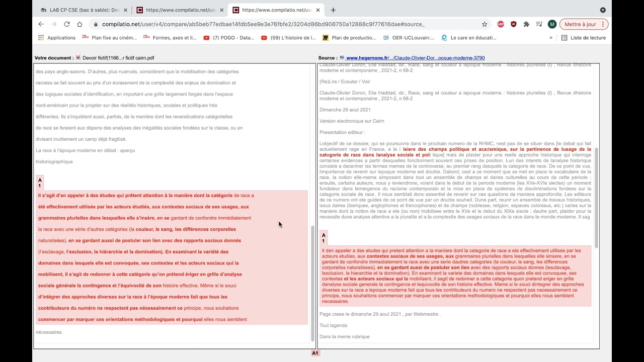This screenshot has height=362, width=644.
Task: Click the site lock padlock icon
Action: click(x=95, y=24)
